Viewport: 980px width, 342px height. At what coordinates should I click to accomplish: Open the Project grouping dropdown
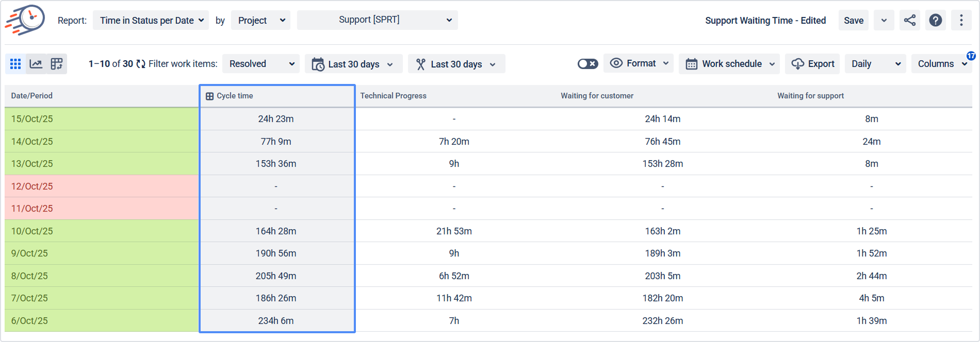click(x=261, y=20)
